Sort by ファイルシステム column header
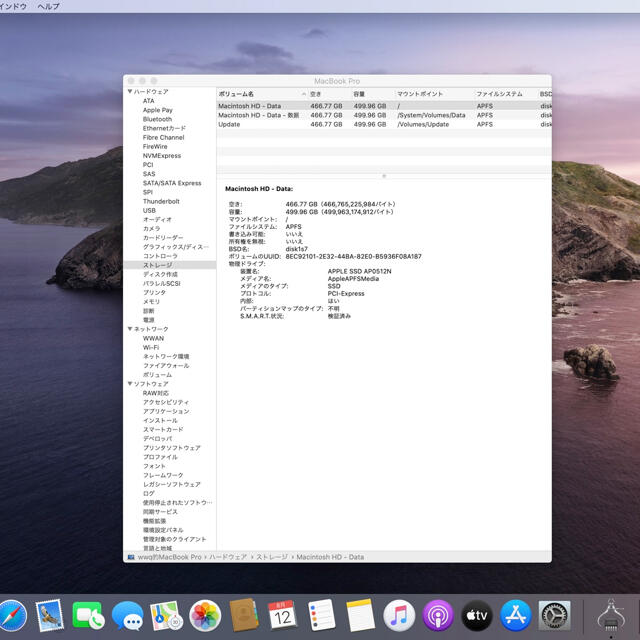The height and width of the screenshot is (640, 640). (x=505, y=94)
